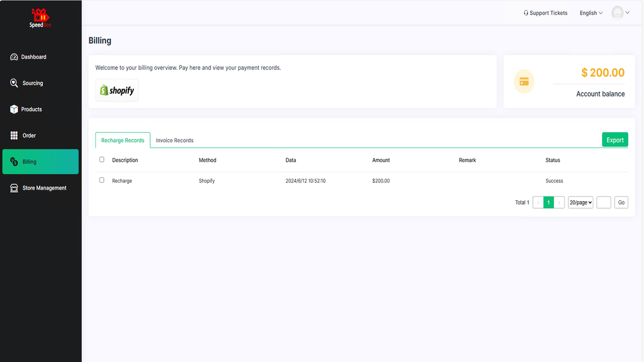Viewport: 644px width, 362px height.
Task: Click the $200.00 amount cell in the table
Action: point(381,180)
